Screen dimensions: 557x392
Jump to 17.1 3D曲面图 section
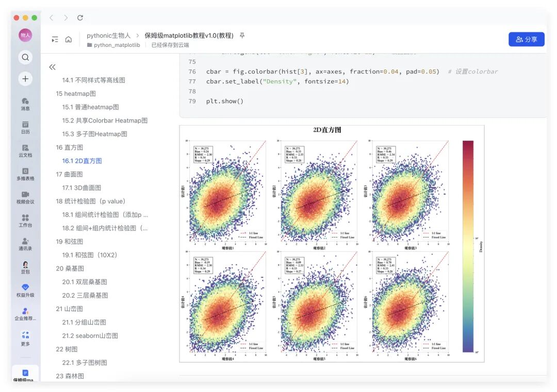81,188
